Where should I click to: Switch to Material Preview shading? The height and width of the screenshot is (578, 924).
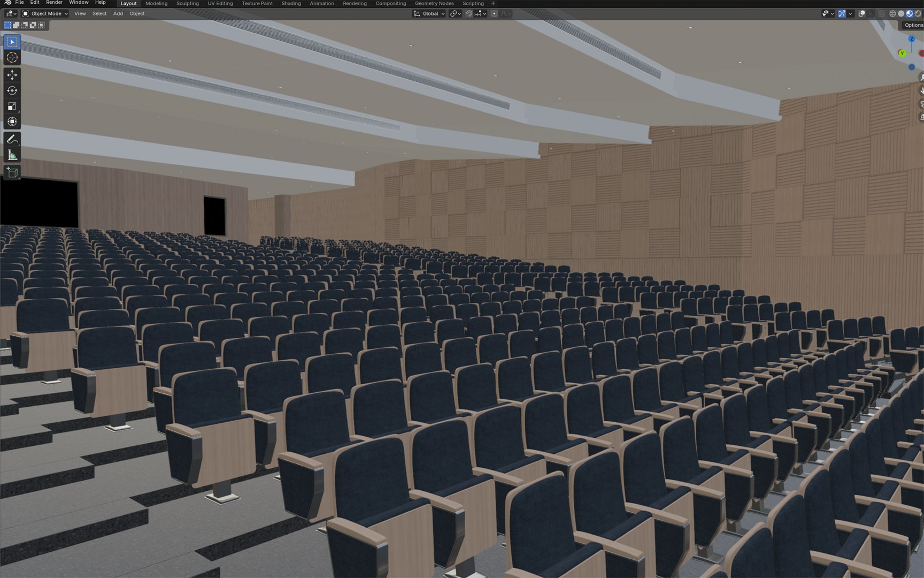click(x=910, y=13)
